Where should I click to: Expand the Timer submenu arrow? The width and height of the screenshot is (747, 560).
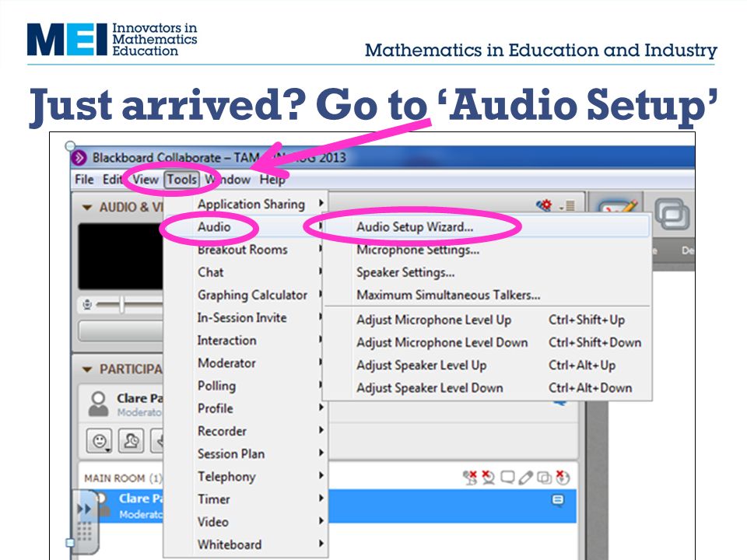(321, 498)
